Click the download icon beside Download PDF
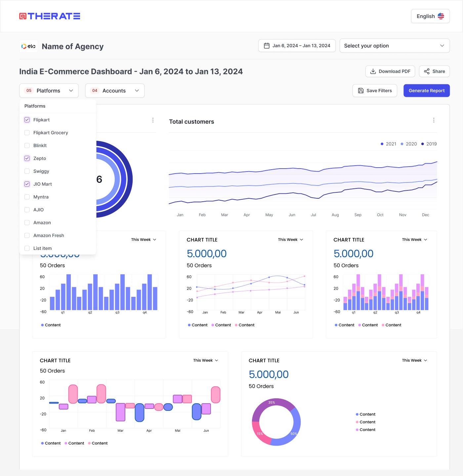Screen dimensions: 463x476 [373, 71]
